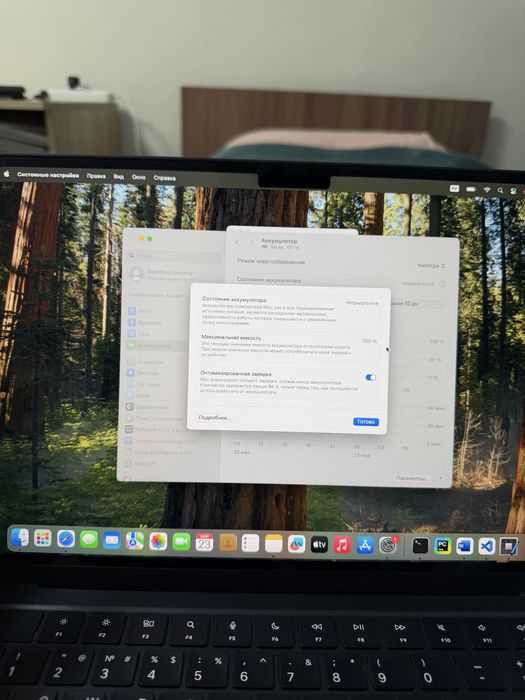Open the Вид menu
The image size is (525, 700).
tap(118, 176)
